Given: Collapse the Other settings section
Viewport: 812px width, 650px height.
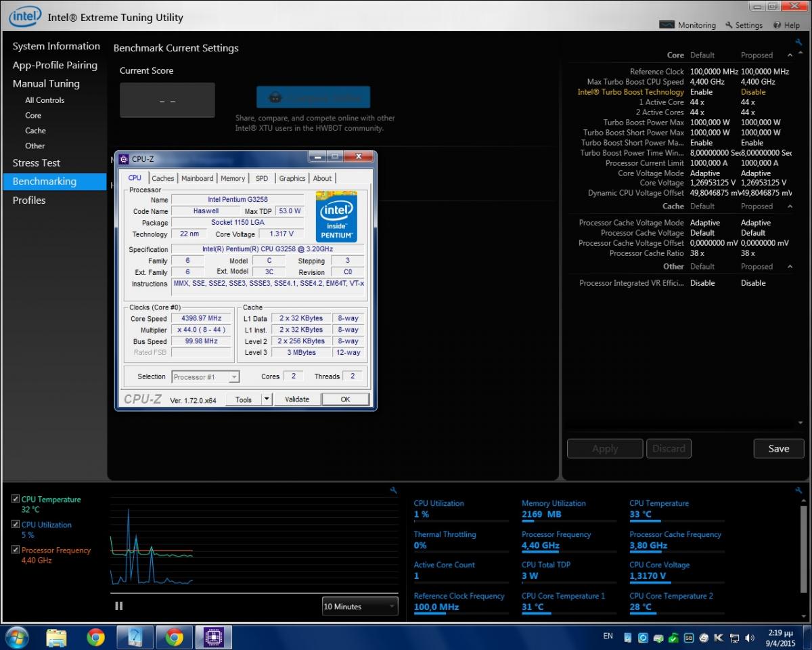Looking at the screenshot, I should tap(790, 266).
